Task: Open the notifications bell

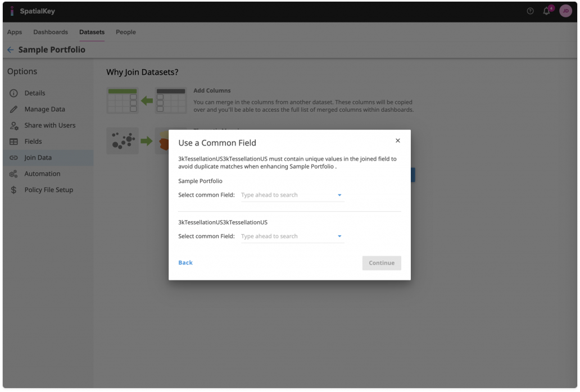Action: [546, 11]
